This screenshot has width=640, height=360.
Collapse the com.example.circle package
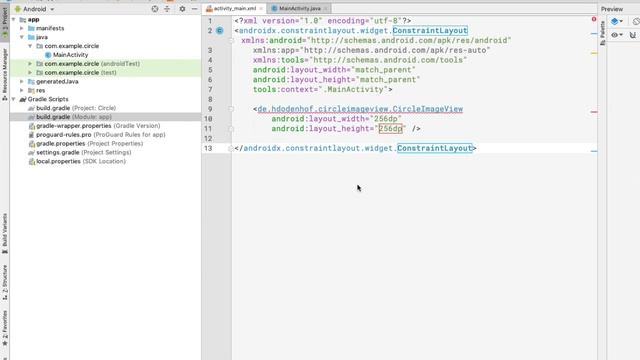tap(30, 46)
